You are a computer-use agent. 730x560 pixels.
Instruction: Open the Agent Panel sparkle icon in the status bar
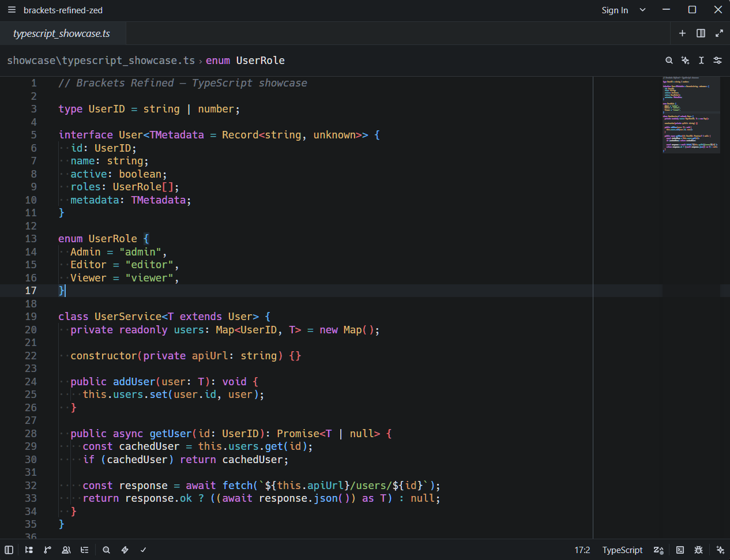pyautogui.click(x=720, y=550)
